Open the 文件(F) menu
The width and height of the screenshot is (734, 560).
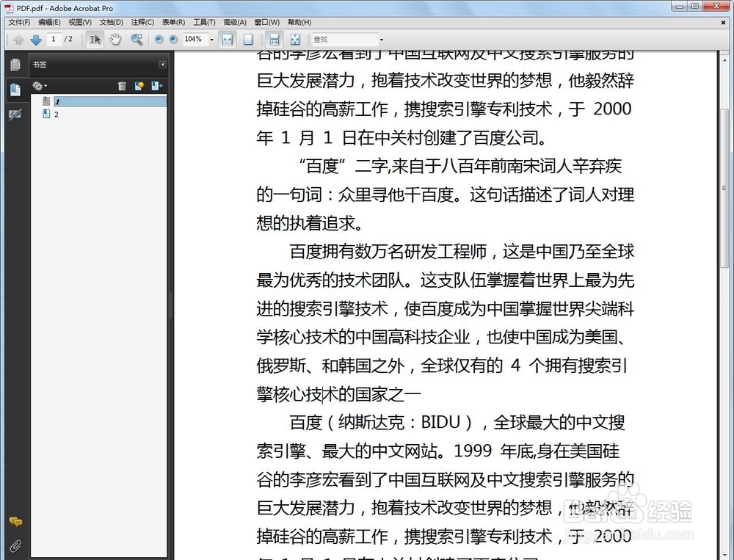[19, 23]
